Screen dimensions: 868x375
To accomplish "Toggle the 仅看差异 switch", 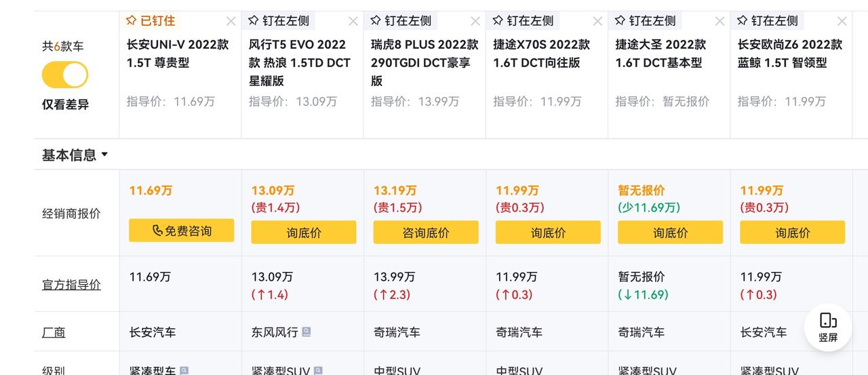I will click(x=65, y=75).
